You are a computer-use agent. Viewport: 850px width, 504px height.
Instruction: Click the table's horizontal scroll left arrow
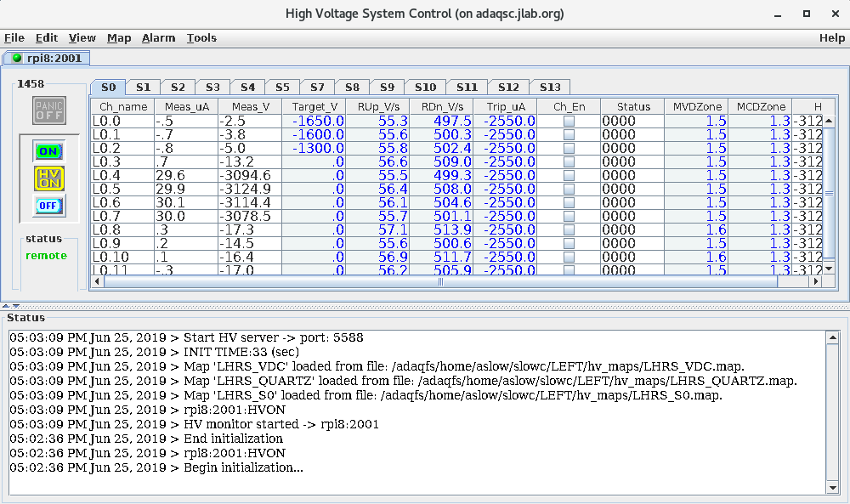pyautogui.click(x=97, y=281)
